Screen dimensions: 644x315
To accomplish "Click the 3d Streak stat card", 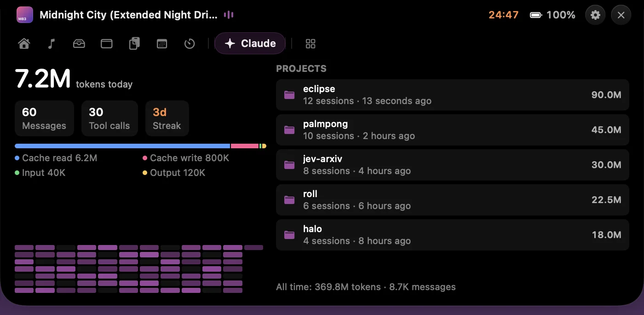I will coord(167,118).
